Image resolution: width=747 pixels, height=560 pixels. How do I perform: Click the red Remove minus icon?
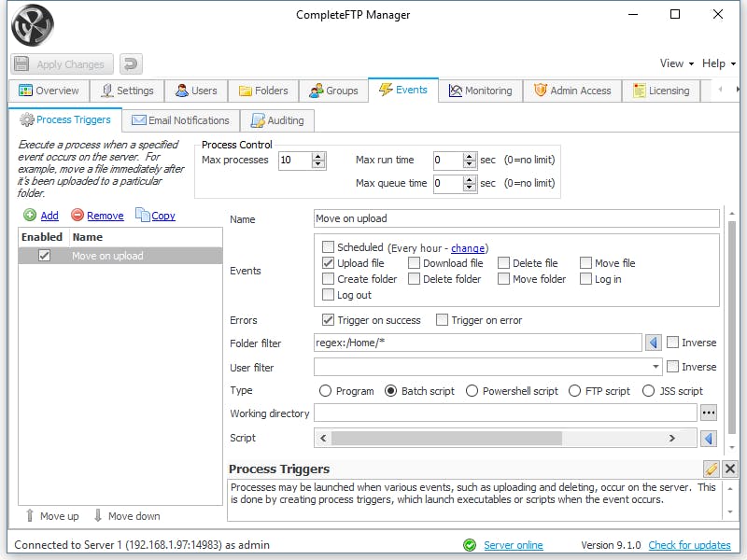coord(78,216)
